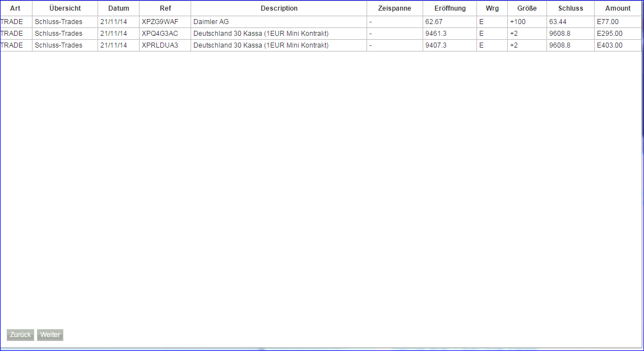
Task: Select closing 9608.8 in XPQ4G3AC row
Action: click(x=571, y=34)
